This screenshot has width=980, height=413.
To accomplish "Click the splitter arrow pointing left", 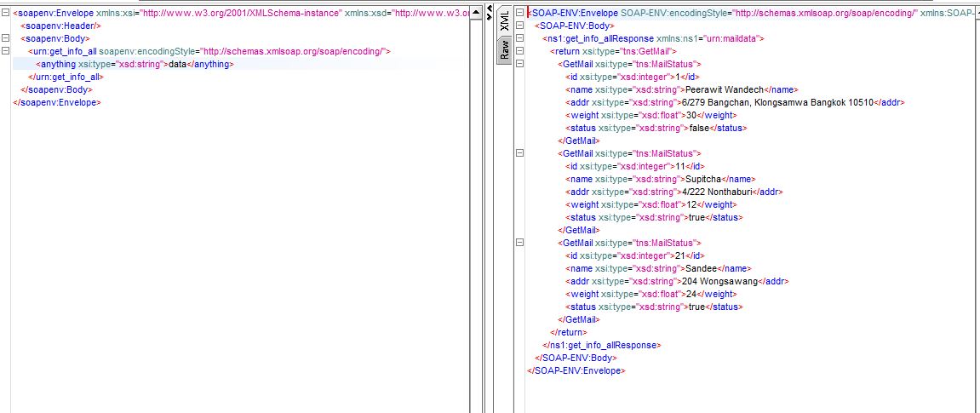I will point(490,10).
